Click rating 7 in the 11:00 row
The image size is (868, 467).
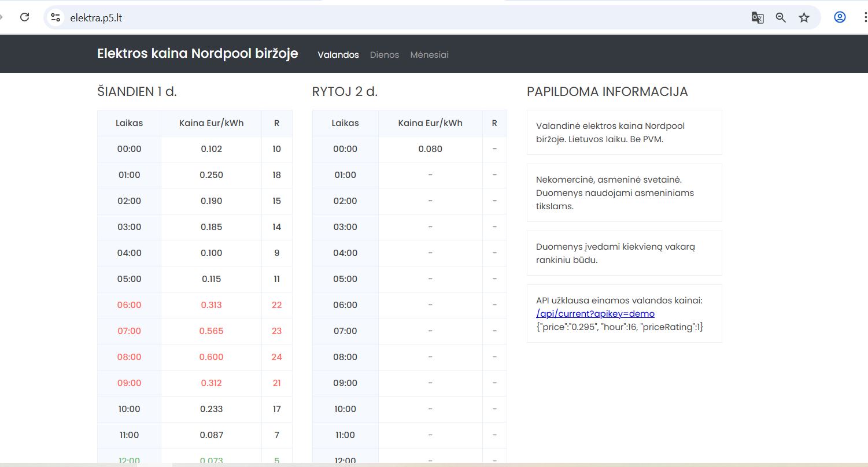pyautogui.click(x=276, y=435)
